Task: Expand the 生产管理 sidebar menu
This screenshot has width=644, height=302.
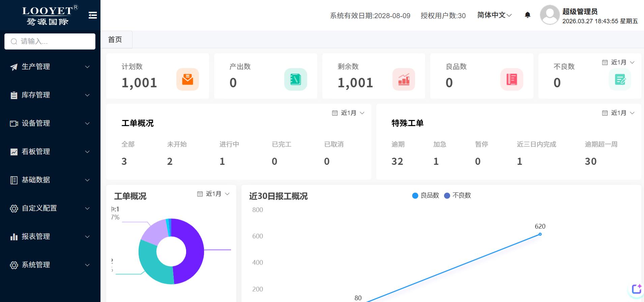Action: 50,67
